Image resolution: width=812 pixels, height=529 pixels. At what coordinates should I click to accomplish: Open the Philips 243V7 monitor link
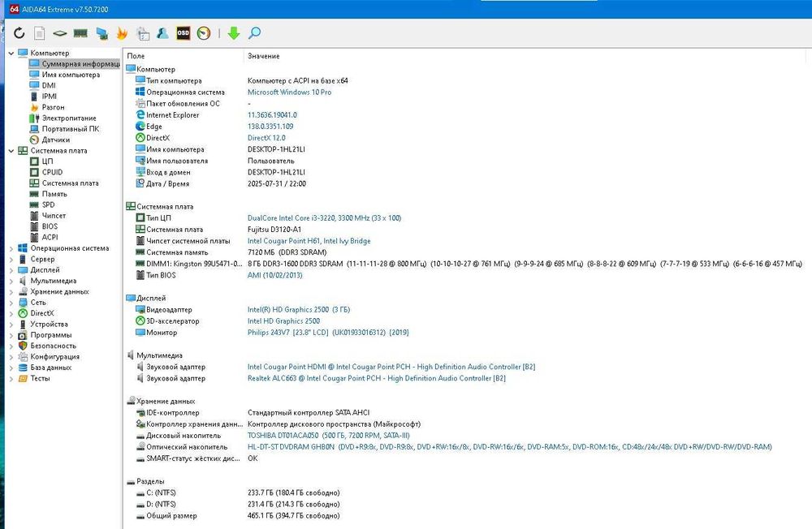328,333
